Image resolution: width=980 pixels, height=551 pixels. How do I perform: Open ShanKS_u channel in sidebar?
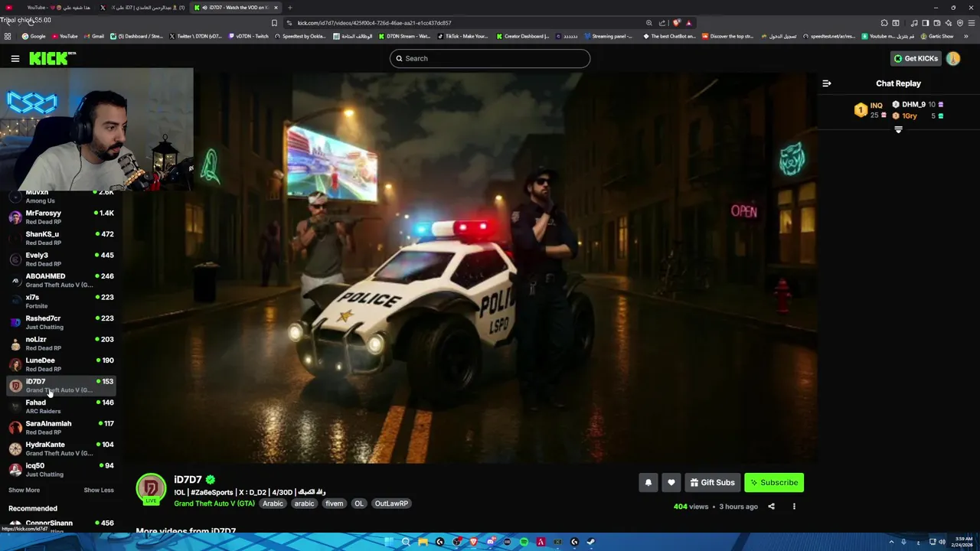(61, 238)
